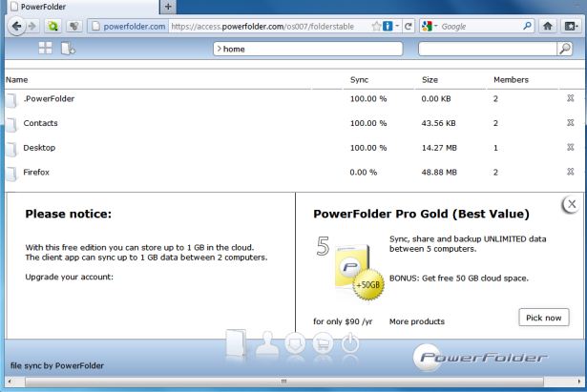The image size is (587, 392).
Task: Remove the Contacts folder with its X
Action: coord(570,123)
